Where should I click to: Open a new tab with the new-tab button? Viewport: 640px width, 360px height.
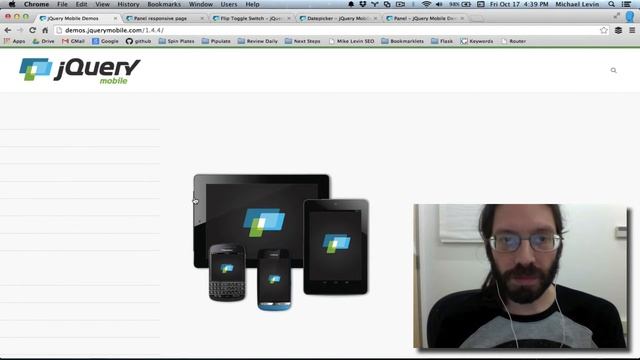[476, 18]
